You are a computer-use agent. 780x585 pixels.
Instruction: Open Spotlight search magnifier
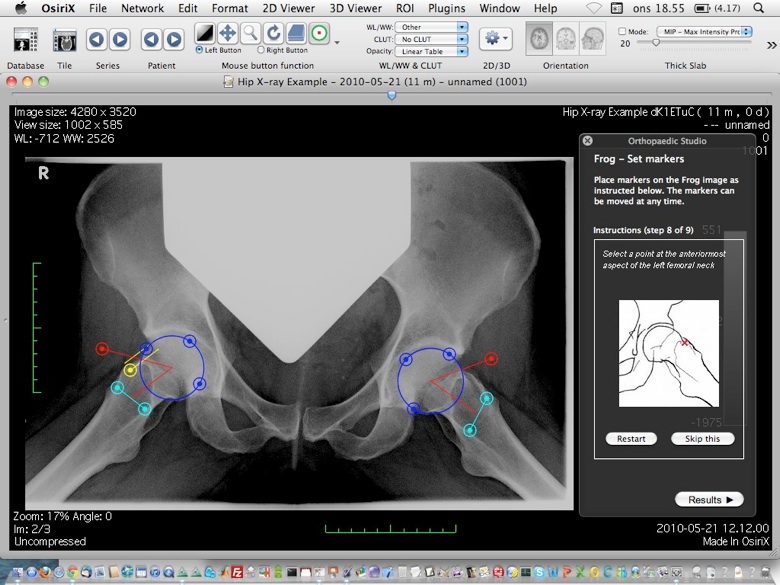[759, 8]
